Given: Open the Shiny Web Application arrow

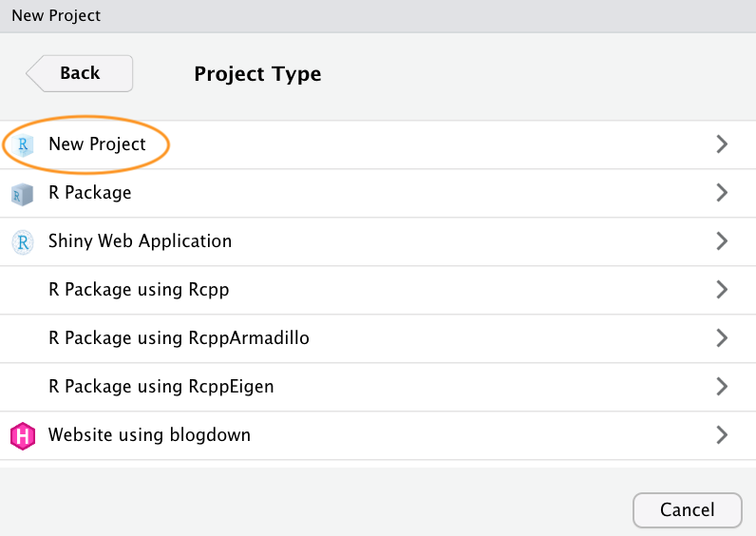Looking at the screenshot, I should pos(722,241).
